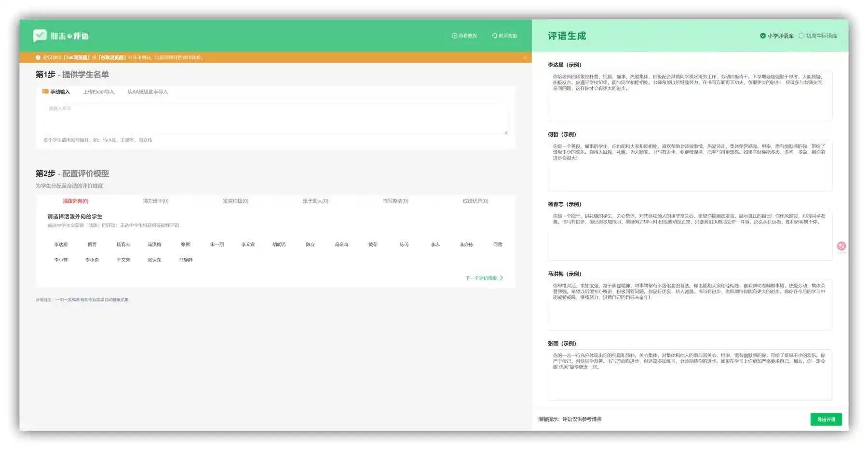This screenshot has height=450, width=868.
Task: Click the 期末评语 logo icon
Action: (40, 36)
